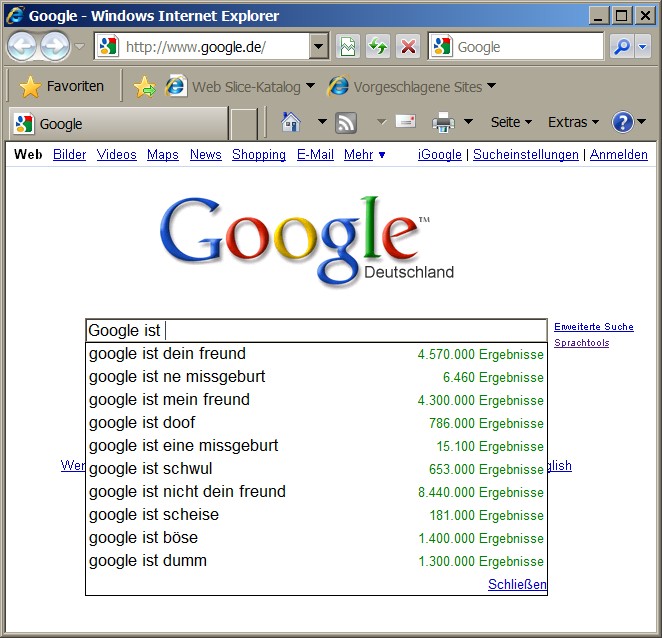Open the News link
Screen dimensions: 662x638
pyautogui.click(x=206, y=155)
